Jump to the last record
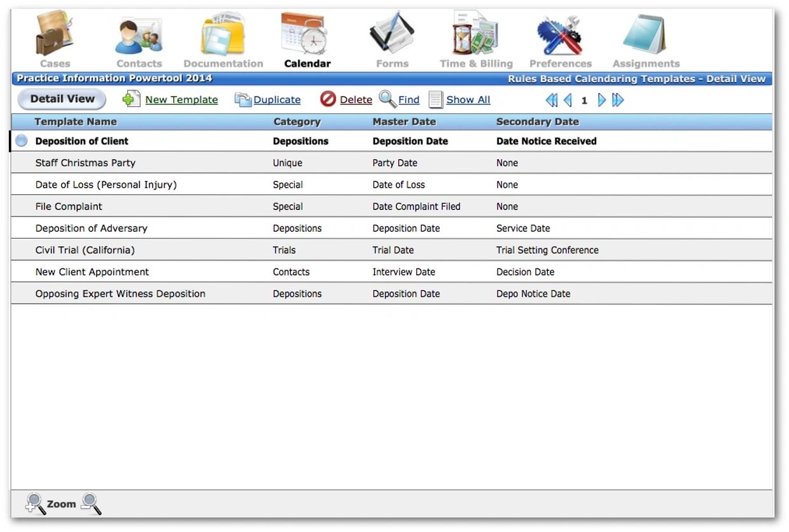The width and height of the screenshot is (789, 532). [618, 100]
